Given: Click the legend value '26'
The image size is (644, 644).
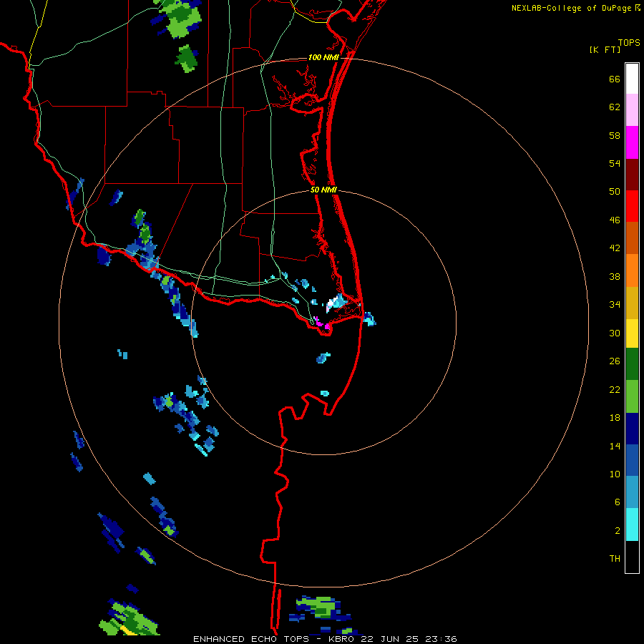Looking at the screenshot, I should (x=615, y=361).
